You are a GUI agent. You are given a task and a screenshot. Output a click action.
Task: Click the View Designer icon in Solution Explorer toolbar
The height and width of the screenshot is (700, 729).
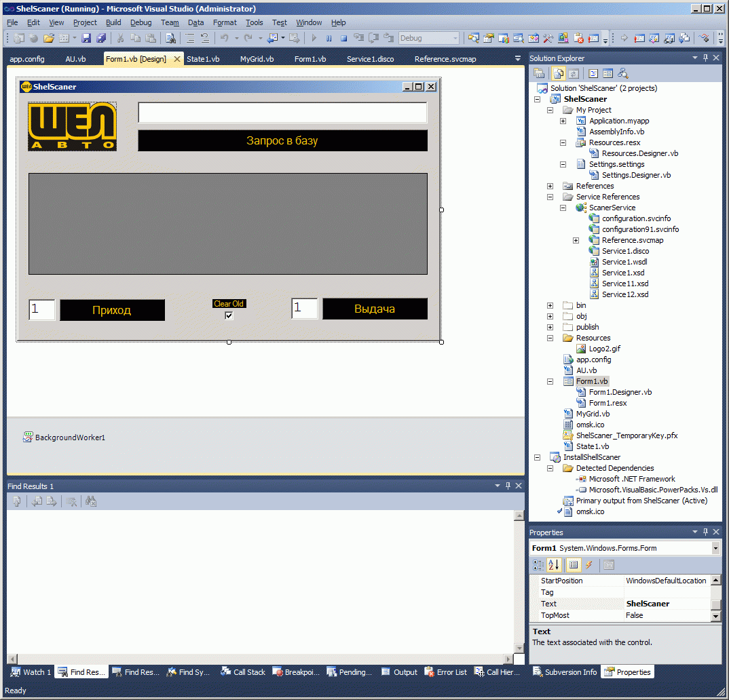(607, 73)
